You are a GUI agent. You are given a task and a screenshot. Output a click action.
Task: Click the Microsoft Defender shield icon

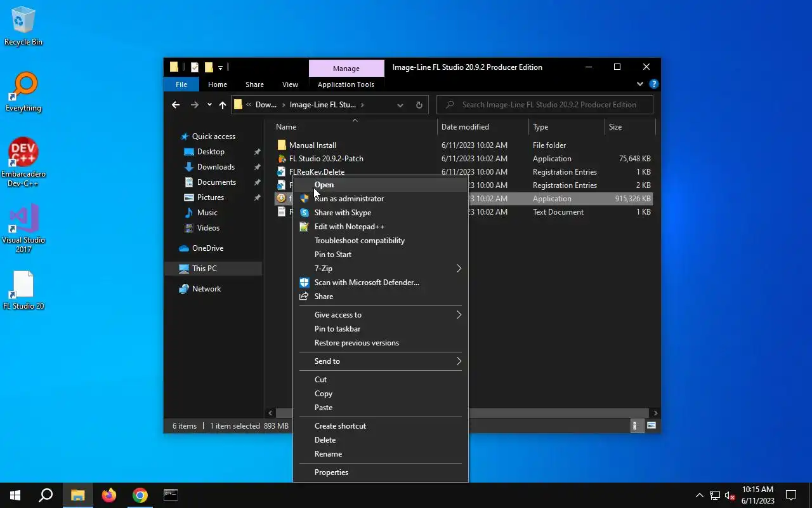point(304,283)
